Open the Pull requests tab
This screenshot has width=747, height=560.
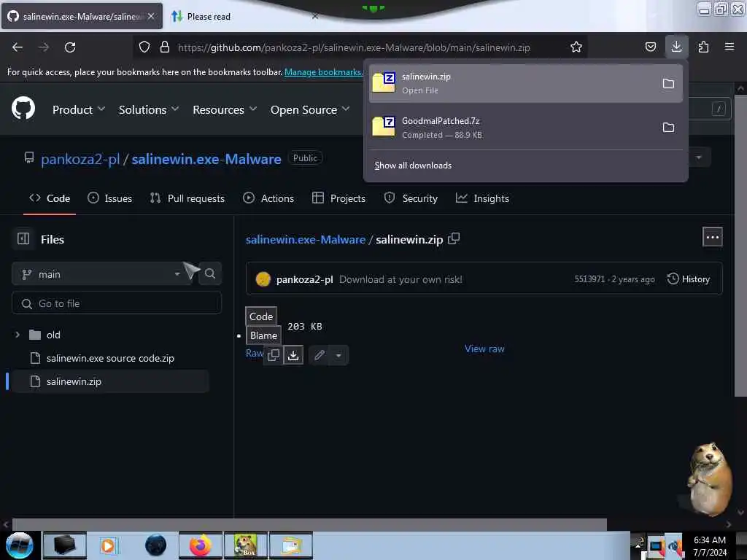click(x=187, y=198)
